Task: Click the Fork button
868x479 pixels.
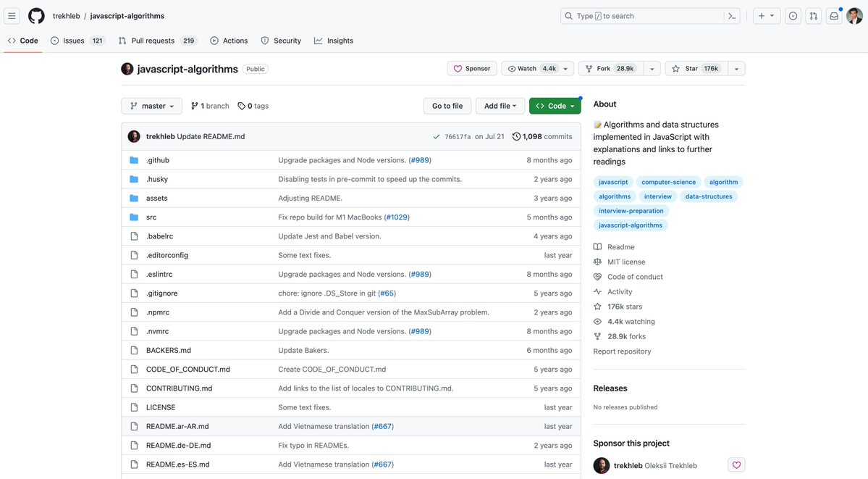Action: (x=610, y=69)
